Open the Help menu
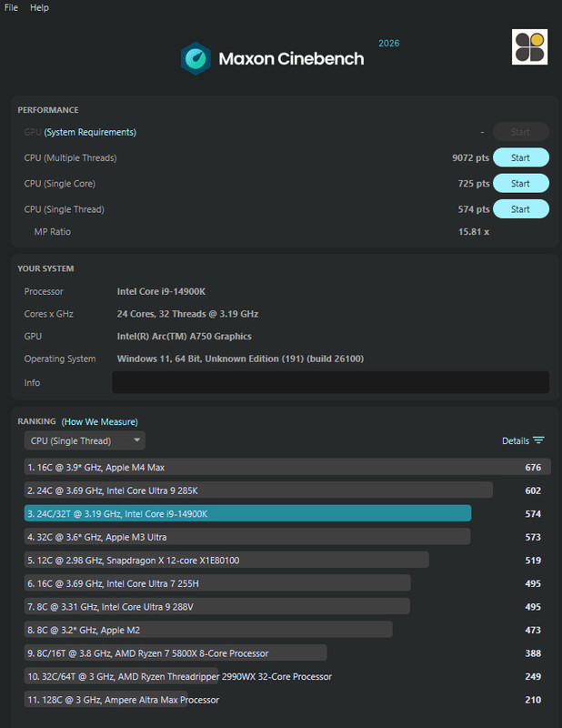 coord(39,7)
